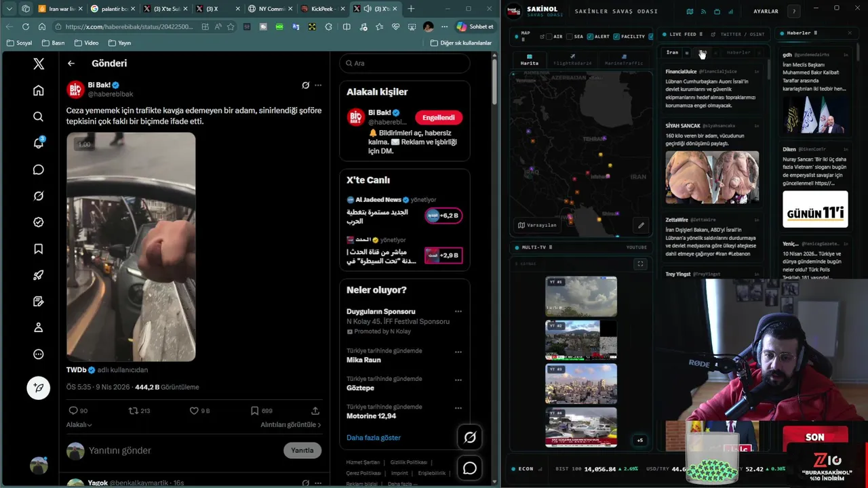Click in the Ara search field
Screen dimensions: 868x488
tap(405, 63)
